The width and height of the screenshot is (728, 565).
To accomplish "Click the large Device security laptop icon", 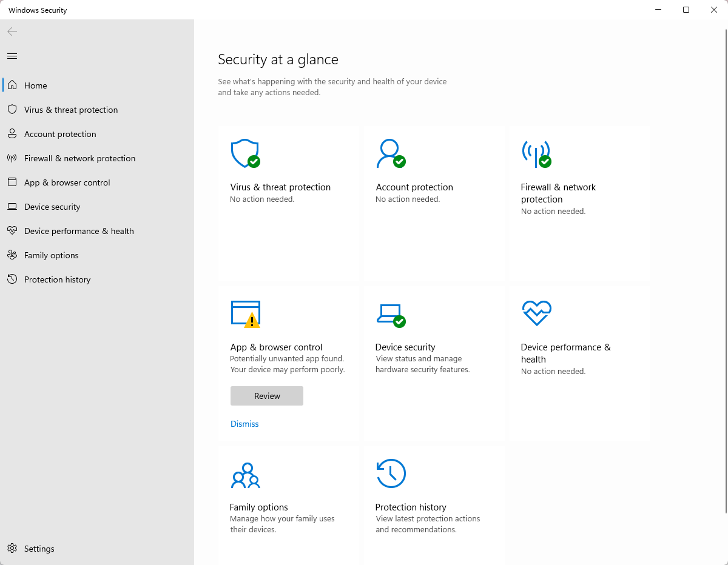I will (x=391, y=315).
